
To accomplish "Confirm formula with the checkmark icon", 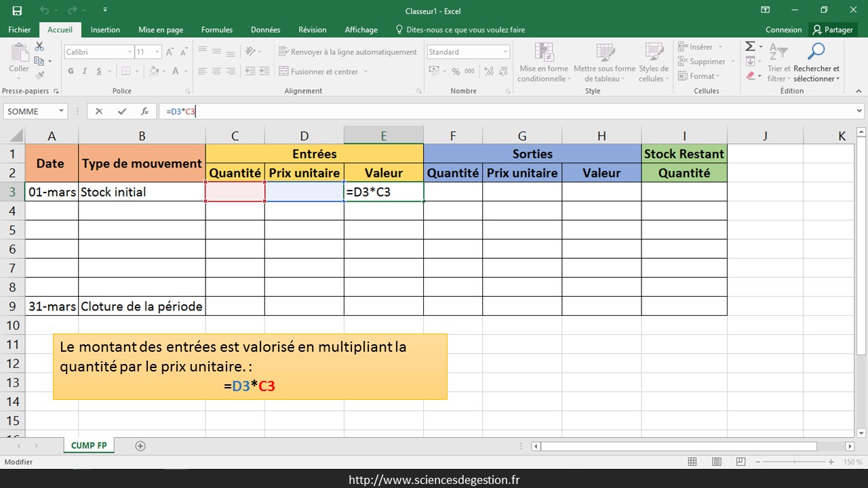I will coord(122,111).
